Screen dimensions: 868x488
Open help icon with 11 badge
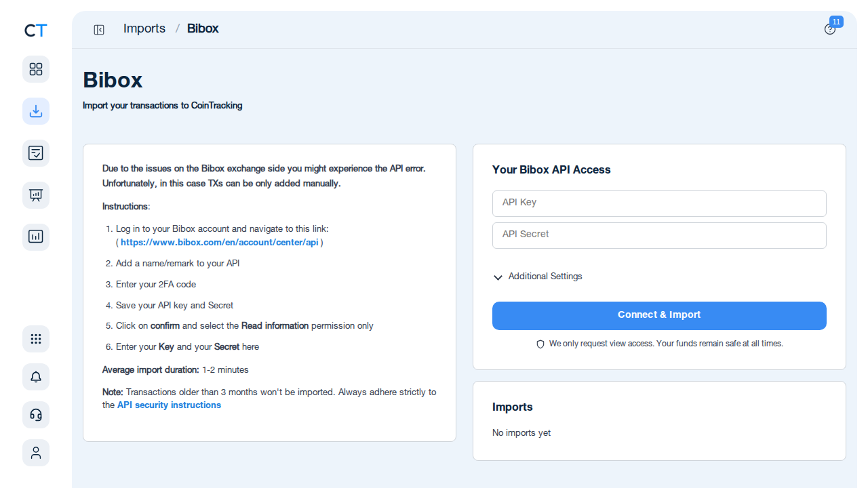830,29
